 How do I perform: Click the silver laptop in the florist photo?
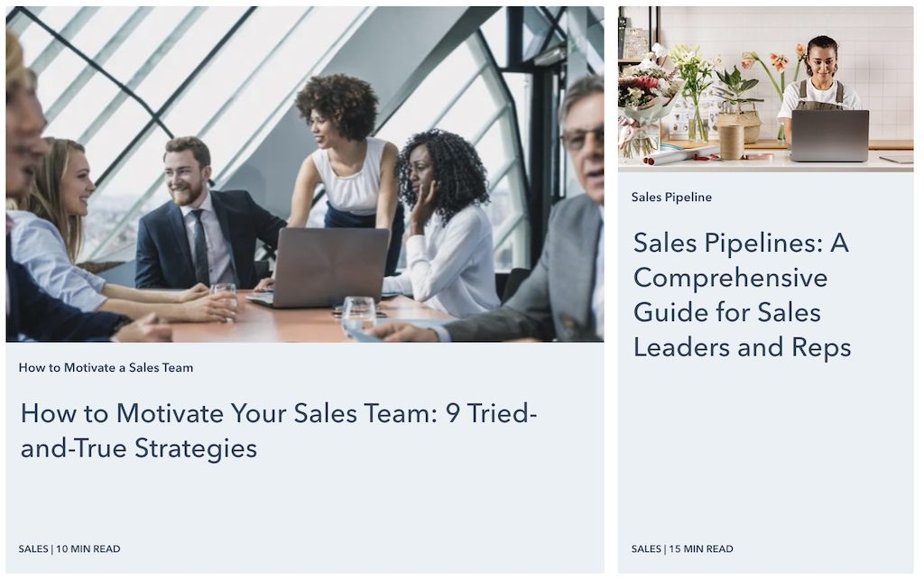tap(830, 135)
